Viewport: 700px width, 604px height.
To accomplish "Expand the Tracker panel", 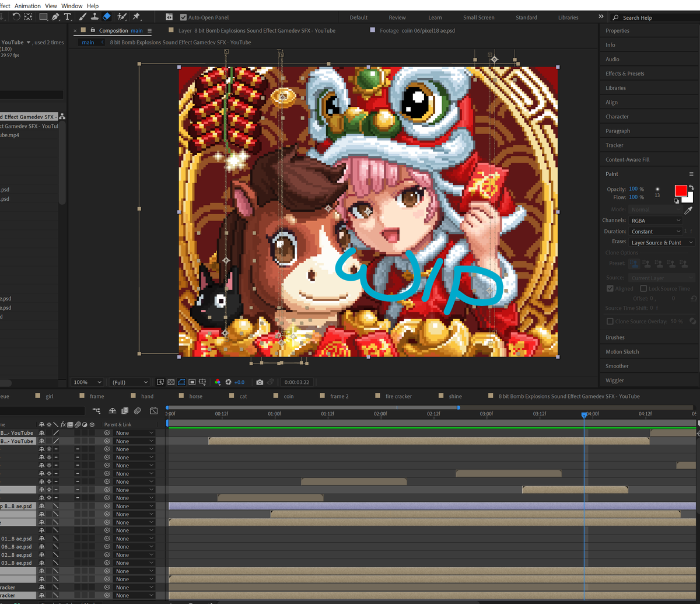I will (614, 145).
